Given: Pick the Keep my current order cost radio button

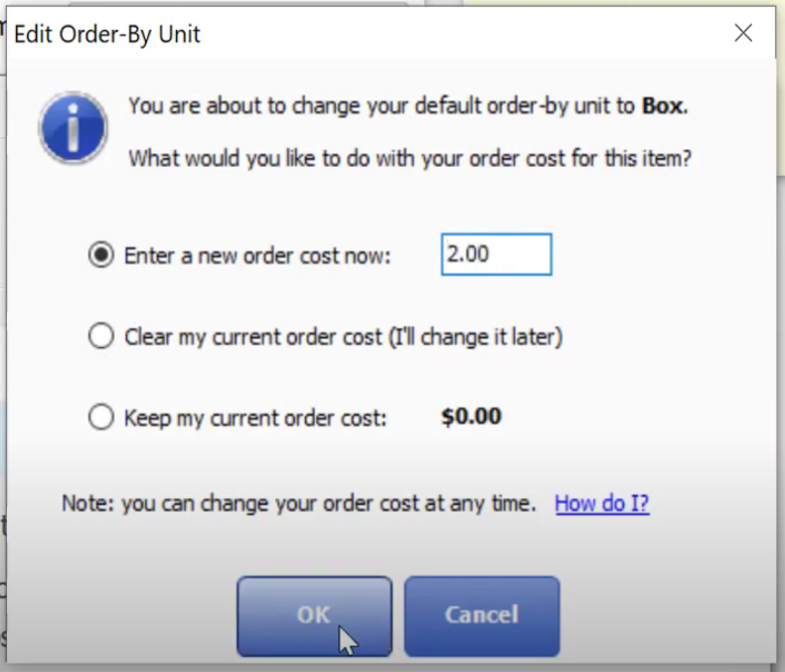Looking at the screenshot, I should pos(101,418).
